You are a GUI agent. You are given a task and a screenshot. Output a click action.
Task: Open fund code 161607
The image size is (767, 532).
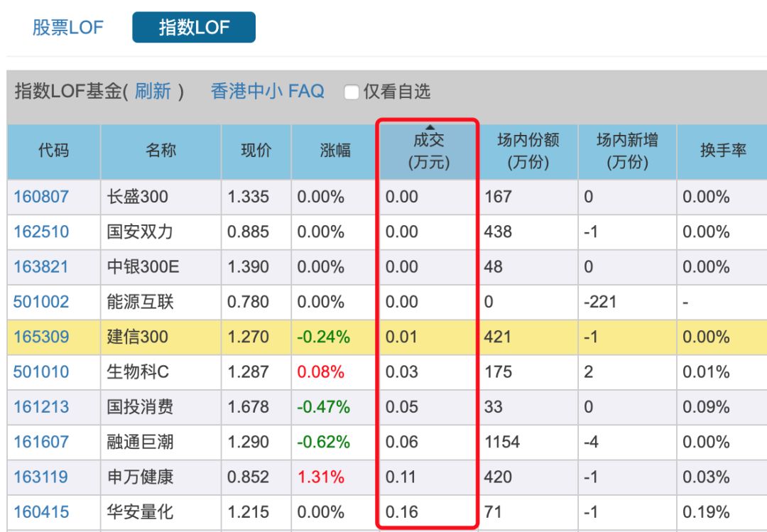pos(41,443)
